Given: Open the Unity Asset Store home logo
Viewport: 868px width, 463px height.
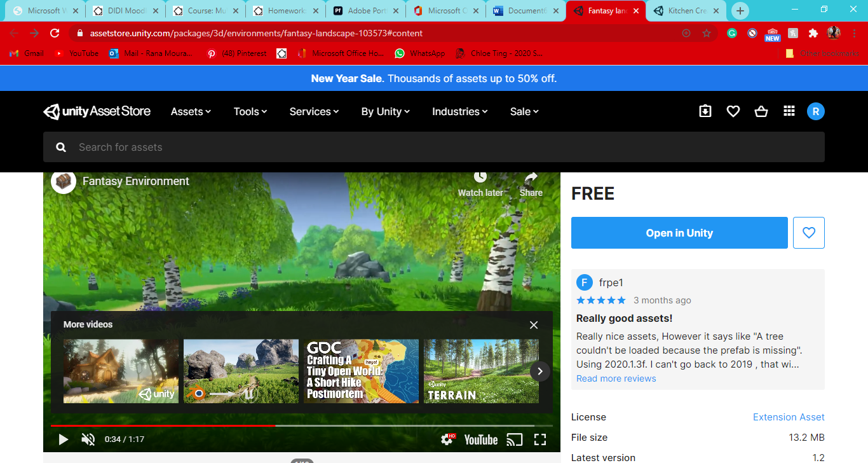Looking at the screenshot, I should 97,111.
